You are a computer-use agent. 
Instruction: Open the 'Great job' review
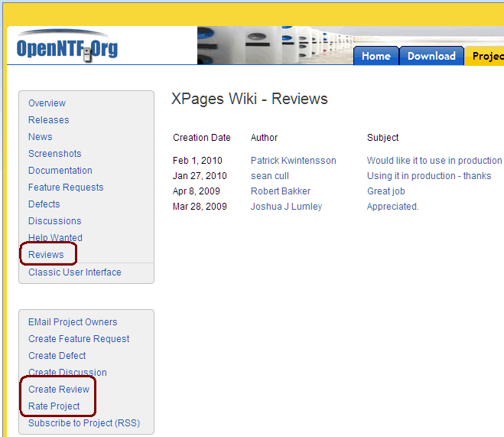click(x=385, y=191)
